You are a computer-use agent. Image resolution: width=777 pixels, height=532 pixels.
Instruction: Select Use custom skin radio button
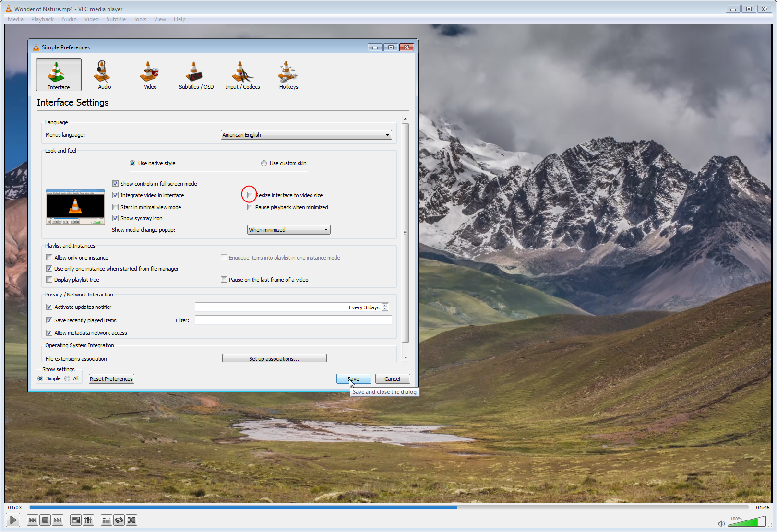(x=264, y=163)
